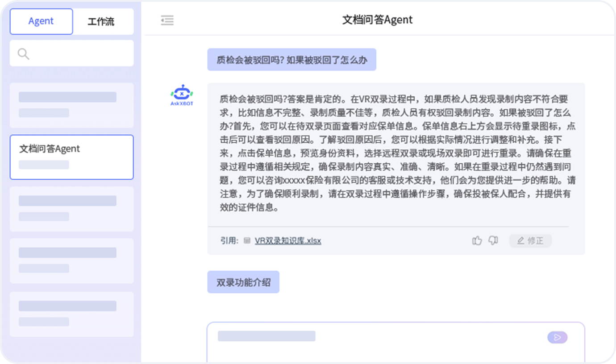Image resolution: width=616 pixels, height=364 pixels.
Task: Open the VR双录知识库.xlsx reference link
Action: [288, 241]
